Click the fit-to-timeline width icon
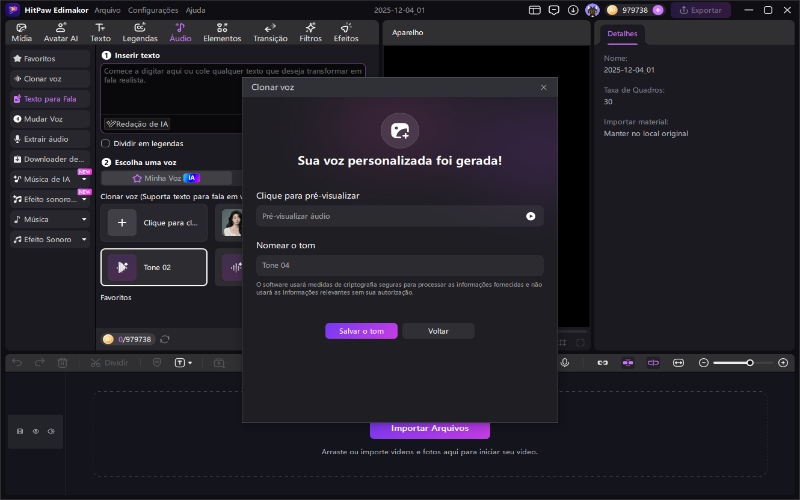Viewport: 800px width, 500px height. [x=678, y=363]
